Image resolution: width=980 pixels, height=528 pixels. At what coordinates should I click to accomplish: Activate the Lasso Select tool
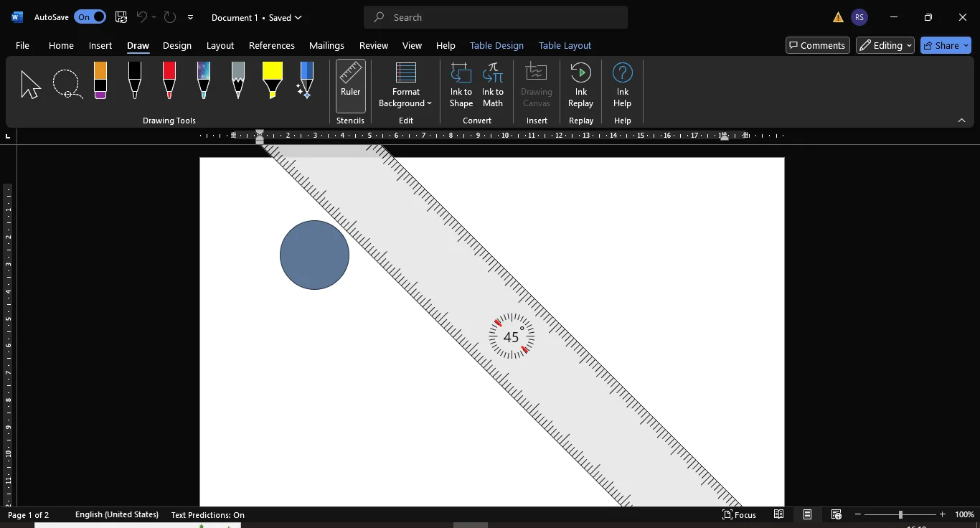(67, 85)
